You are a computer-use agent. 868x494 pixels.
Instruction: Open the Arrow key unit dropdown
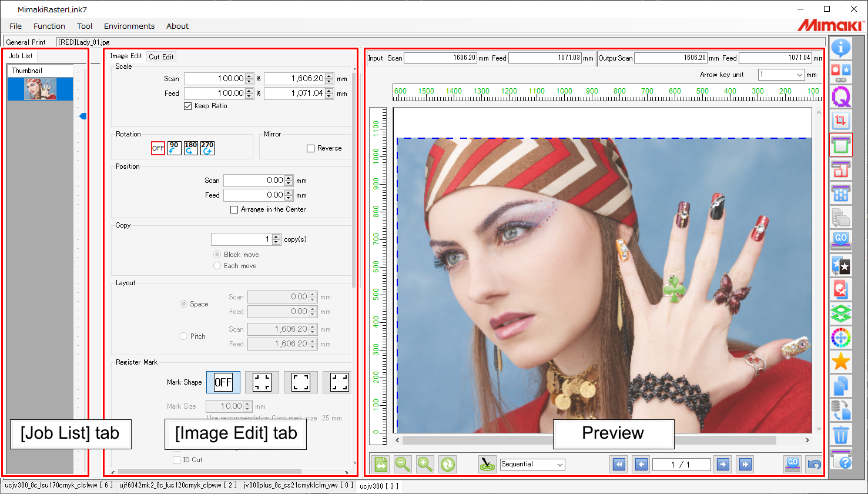(x=780, y=75)
